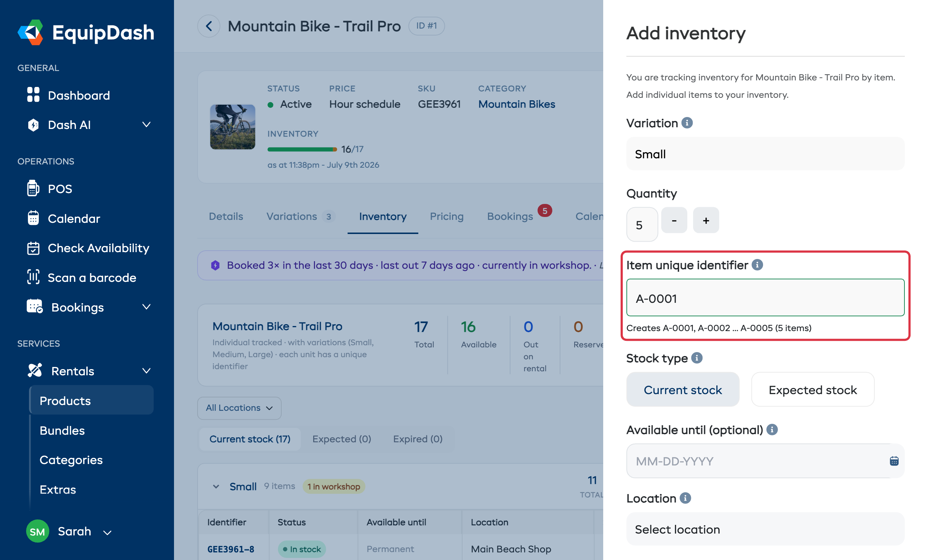The height and width of the screenshot is (560, 928).
Task: Open the Mountain Bikes category link
Action: click(517, 104)
